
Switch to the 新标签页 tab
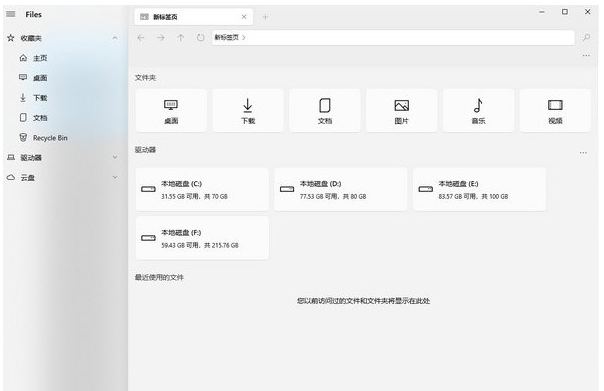(x=194, y=17)
